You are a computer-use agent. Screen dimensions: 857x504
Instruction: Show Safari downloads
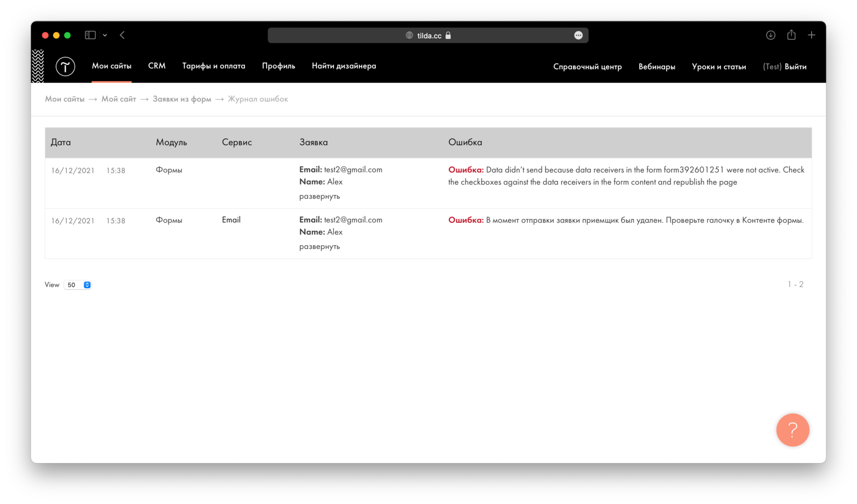pos(771,35)
